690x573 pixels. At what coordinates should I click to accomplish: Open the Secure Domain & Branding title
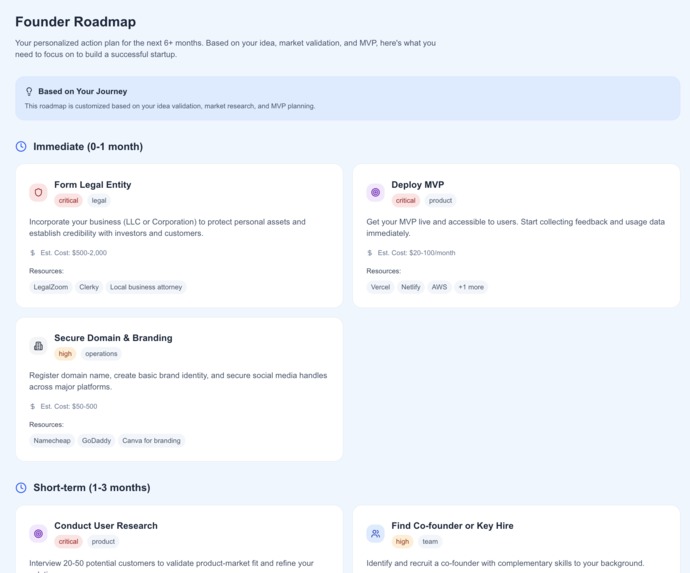click(113, 338)
